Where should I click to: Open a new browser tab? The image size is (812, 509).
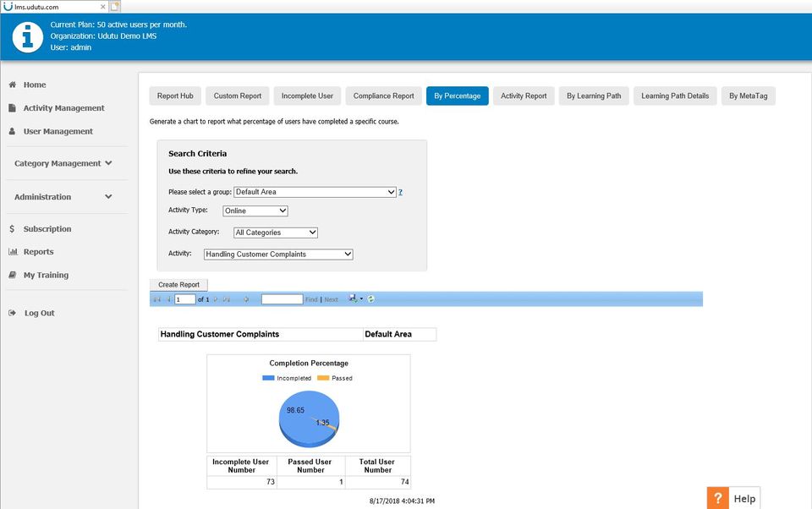coord(115,7)
